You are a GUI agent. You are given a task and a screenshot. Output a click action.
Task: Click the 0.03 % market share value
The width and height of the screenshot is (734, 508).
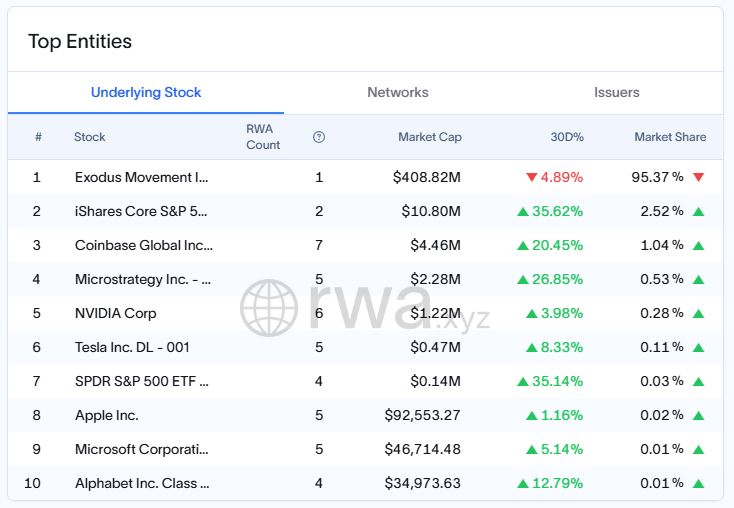(x=662, y=381)
